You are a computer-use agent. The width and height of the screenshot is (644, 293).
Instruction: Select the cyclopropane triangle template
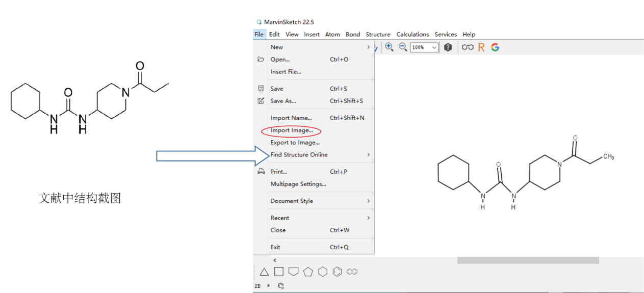264,272
